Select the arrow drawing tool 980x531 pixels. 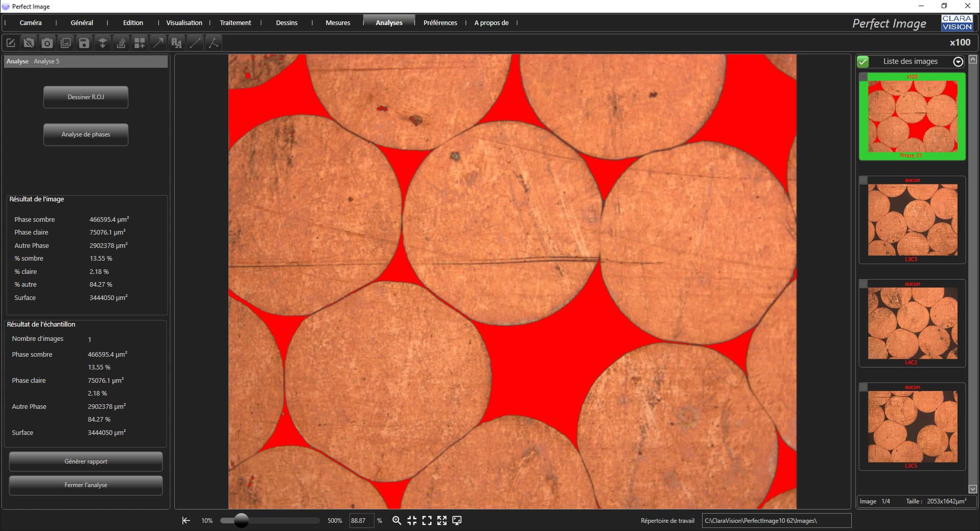(158, 43)
